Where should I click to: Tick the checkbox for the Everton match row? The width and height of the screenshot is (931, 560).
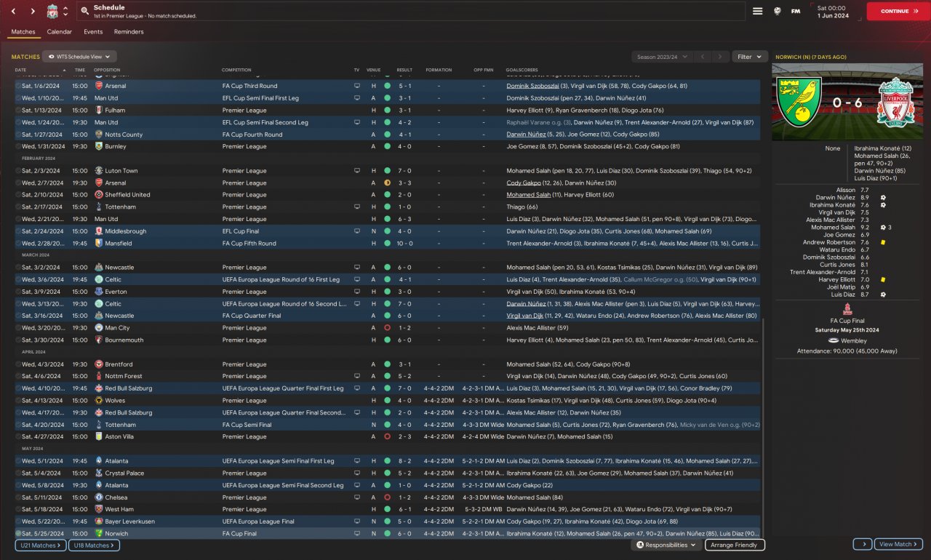(18, 292)
